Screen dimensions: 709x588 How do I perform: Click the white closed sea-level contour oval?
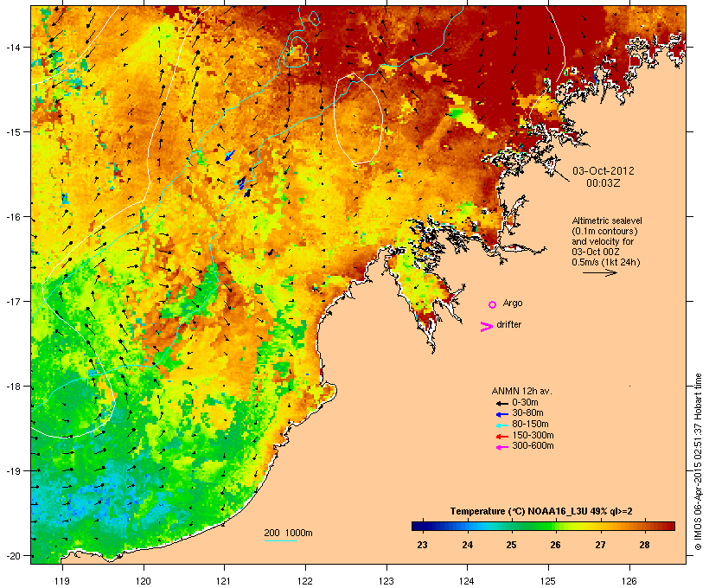click(x=358, y=118)
